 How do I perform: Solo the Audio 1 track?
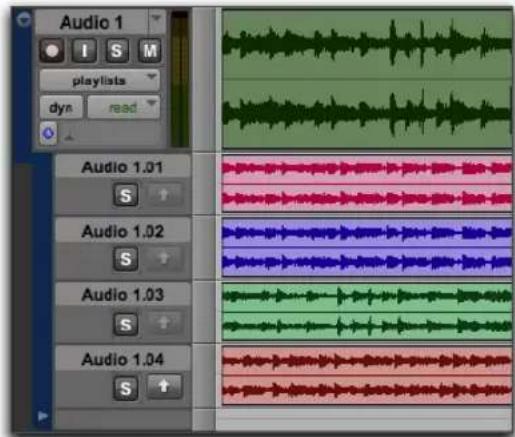tap(117, 51)
